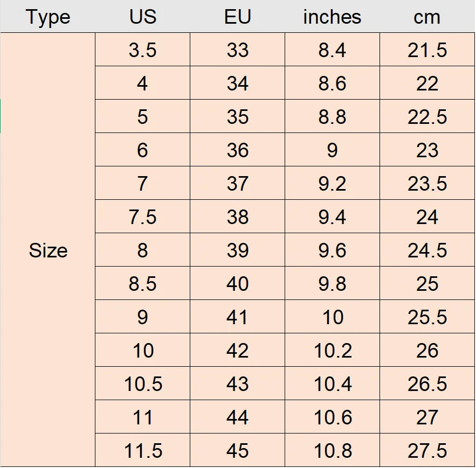Click the US column header

pos(142,17)
